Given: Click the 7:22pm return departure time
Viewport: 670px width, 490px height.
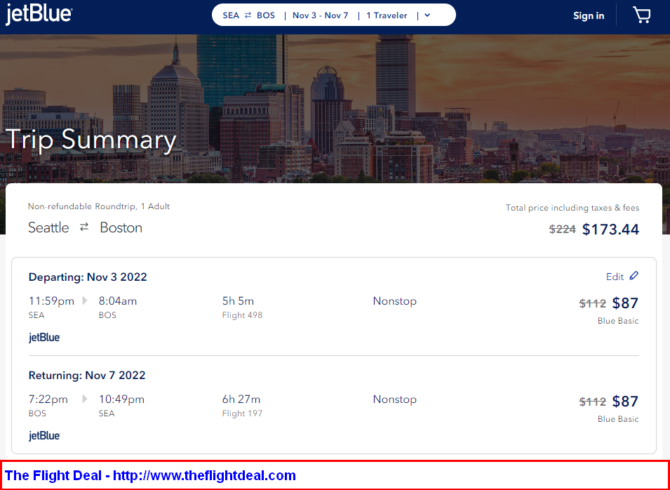Looking at the screenshot, I should [48, 399].
